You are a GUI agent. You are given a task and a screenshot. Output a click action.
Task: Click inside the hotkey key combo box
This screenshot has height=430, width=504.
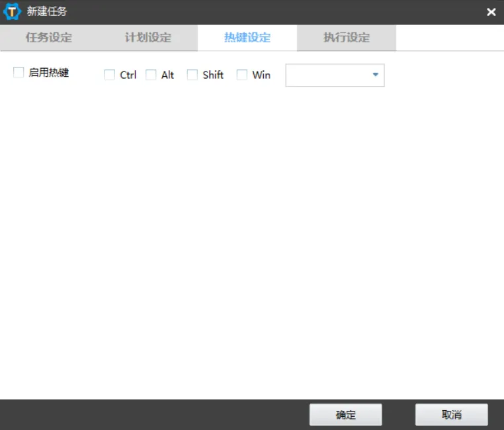coord(327,75)
